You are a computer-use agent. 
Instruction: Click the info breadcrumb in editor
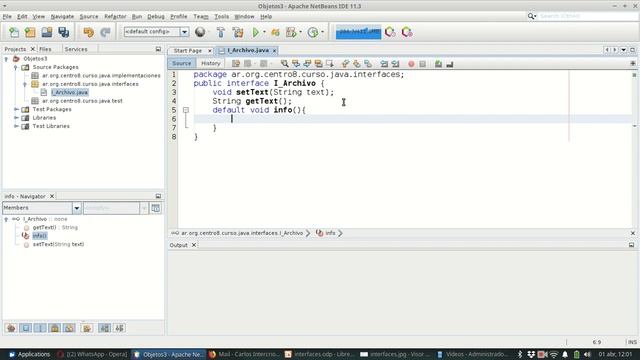(330, 233)
